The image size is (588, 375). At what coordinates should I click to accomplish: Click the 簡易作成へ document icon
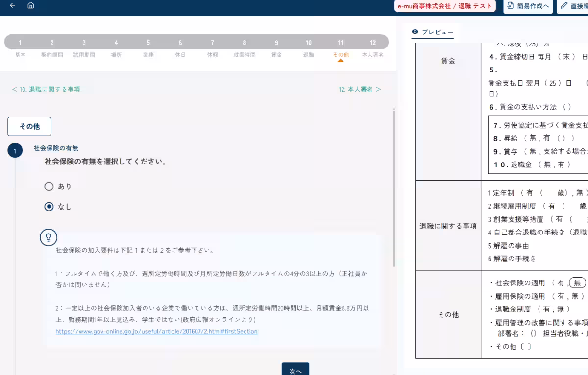pos(511,6)
